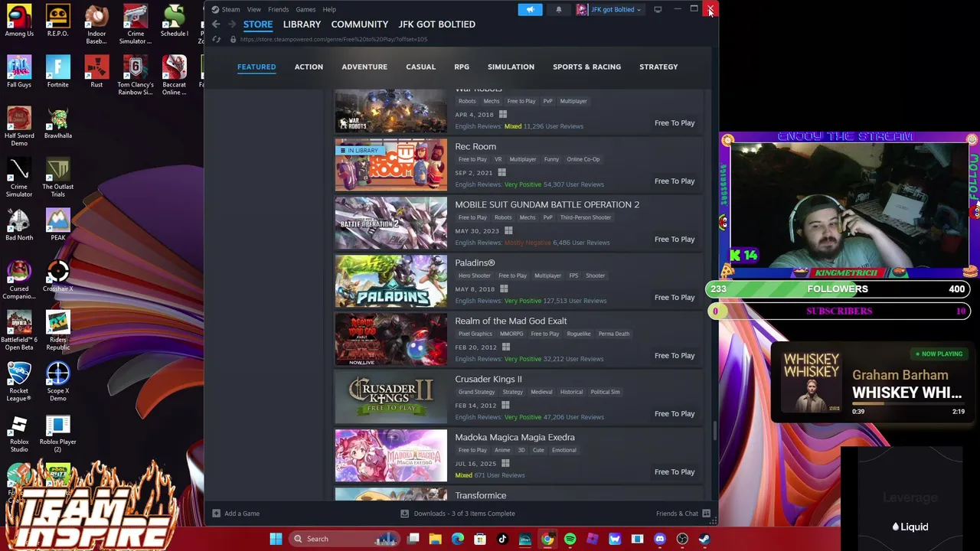980x551 pixels.
Task: Click Steam's back navigation arrow
Action: (x=216, y=24)
